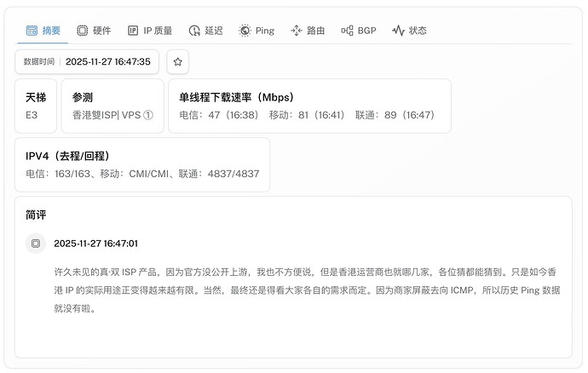588x373 pixels.
Task: Click the BGP network icon
Action: coord(347,31)
